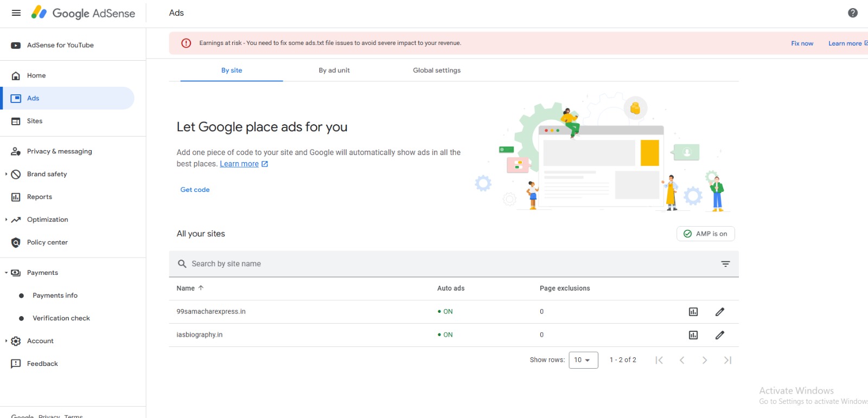Viewport: 868px width, 418px height.
Task: Go to first page of results
Action: 659,361
